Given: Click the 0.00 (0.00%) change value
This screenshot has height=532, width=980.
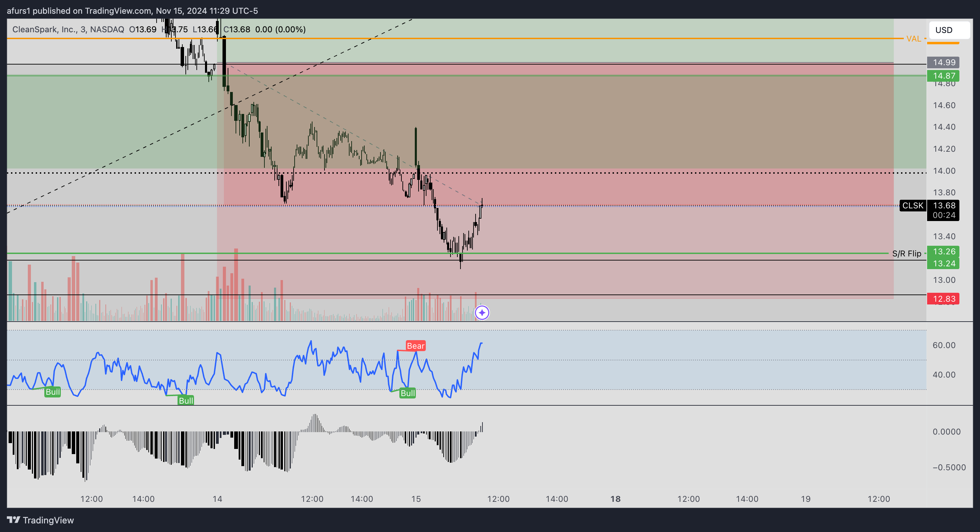Looking at the screenshot, I should point(281,29).
